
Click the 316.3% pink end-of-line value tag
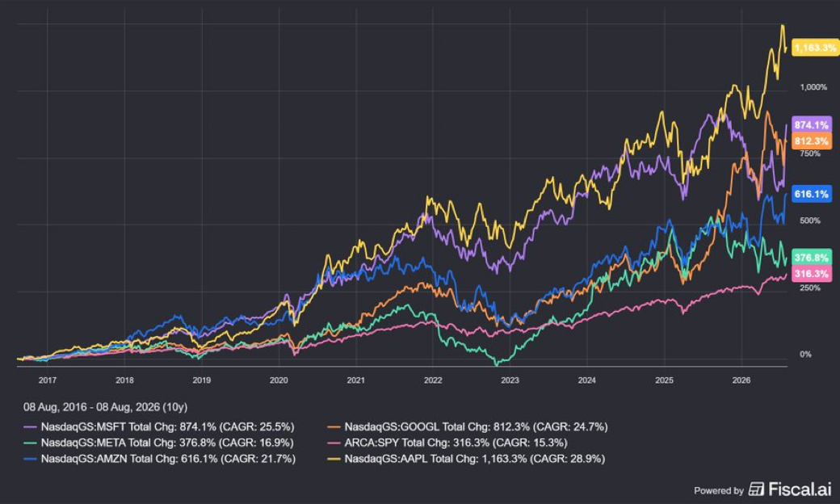[x=812, y=274]
